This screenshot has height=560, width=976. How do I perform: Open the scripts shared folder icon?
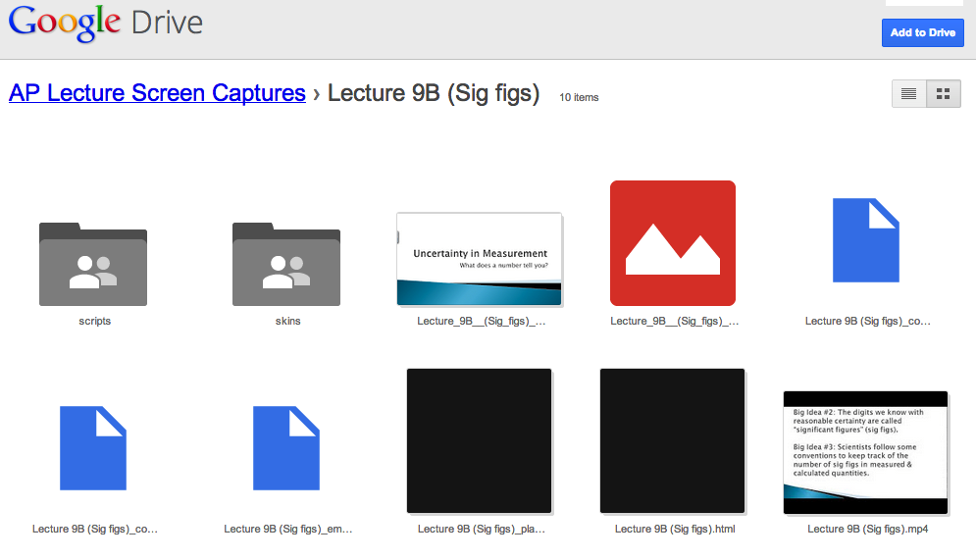click(93, 264)
